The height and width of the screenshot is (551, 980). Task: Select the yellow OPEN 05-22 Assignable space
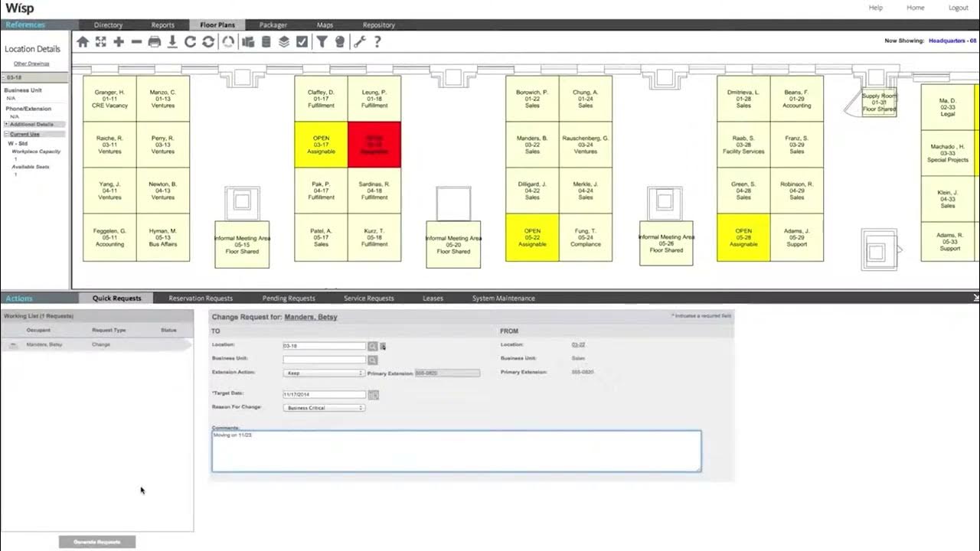[532, 237]
